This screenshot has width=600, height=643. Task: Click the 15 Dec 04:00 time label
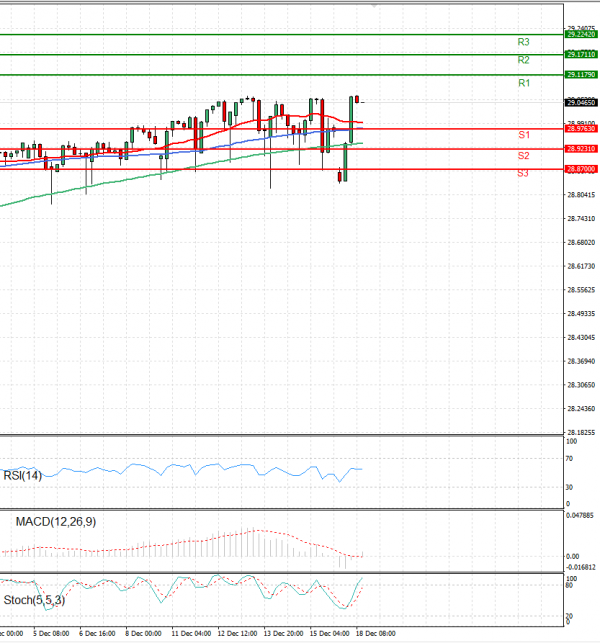coord(329,634)
